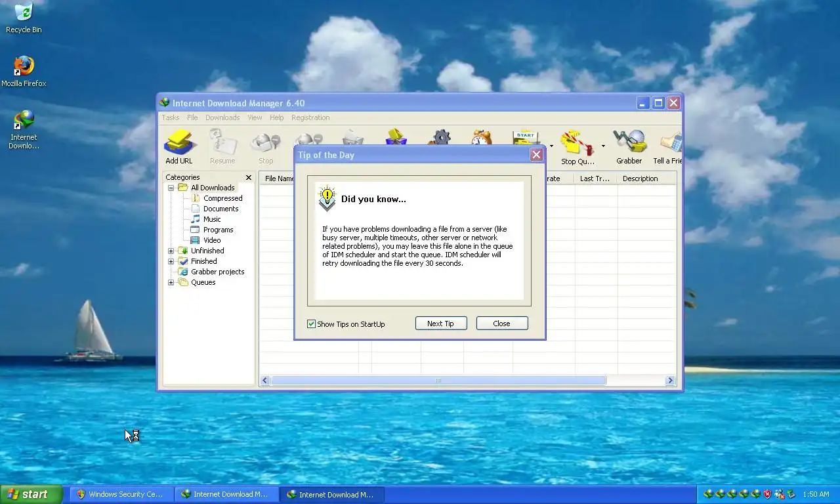Click the network connection tray icon
This screenshot has height=504, width=840.
pyautogui.click(x=778, y=494)
